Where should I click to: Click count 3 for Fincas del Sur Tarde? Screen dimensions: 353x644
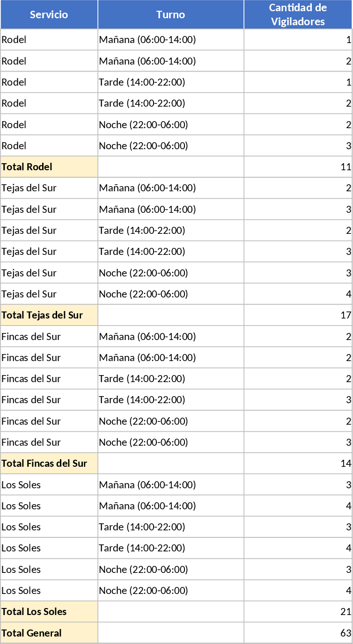click(x=298, y=400)
